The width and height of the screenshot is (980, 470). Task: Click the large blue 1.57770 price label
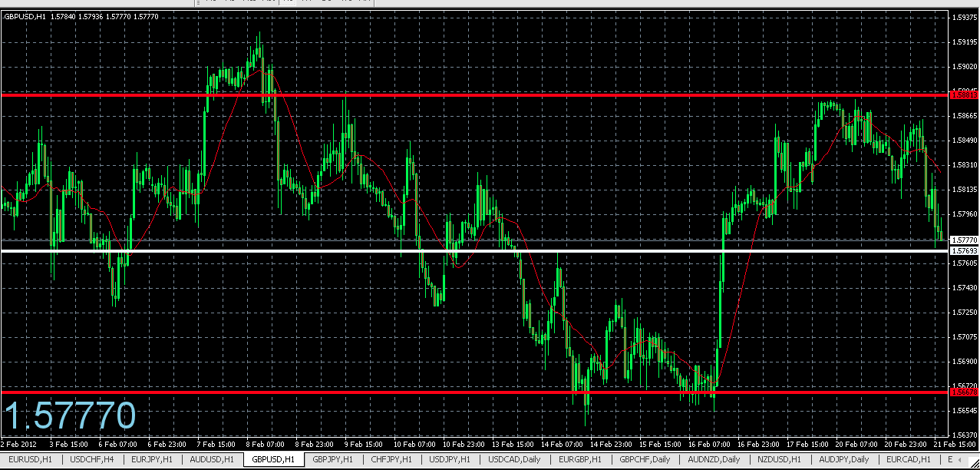pyautogui.click(x=70, y=416)
